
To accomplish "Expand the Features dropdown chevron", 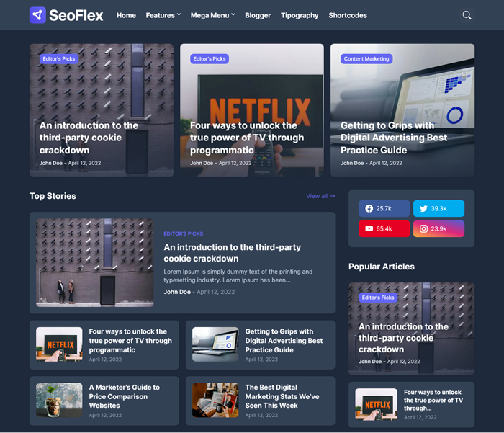I will (x=179, y=15).
